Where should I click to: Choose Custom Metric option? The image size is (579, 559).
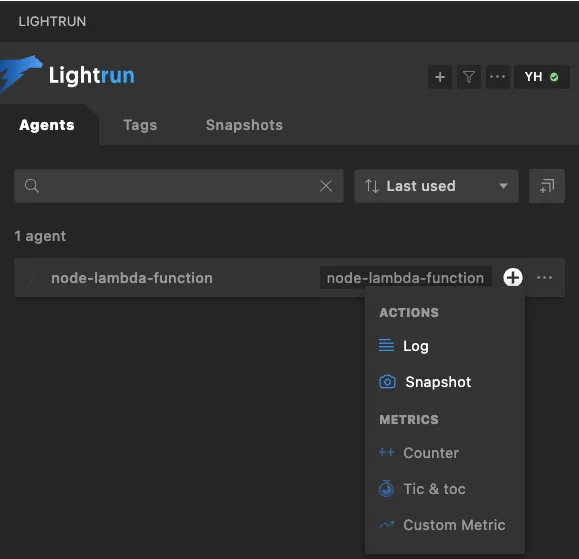pyautogui.click(x=444, y=525)
